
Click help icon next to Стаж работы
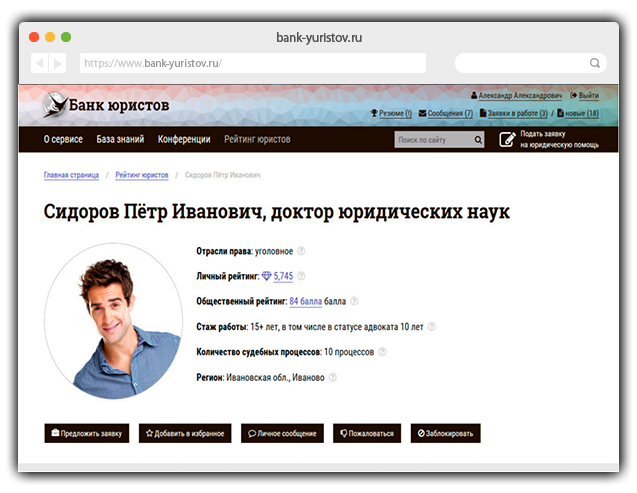[x=432, y=327]
